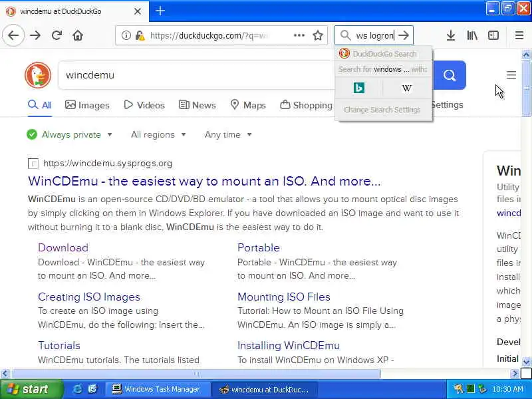Search with Wikipedia one-click engine icon
Image resolution: width=532 pixels, height=399 pixels.
point(407,88)
